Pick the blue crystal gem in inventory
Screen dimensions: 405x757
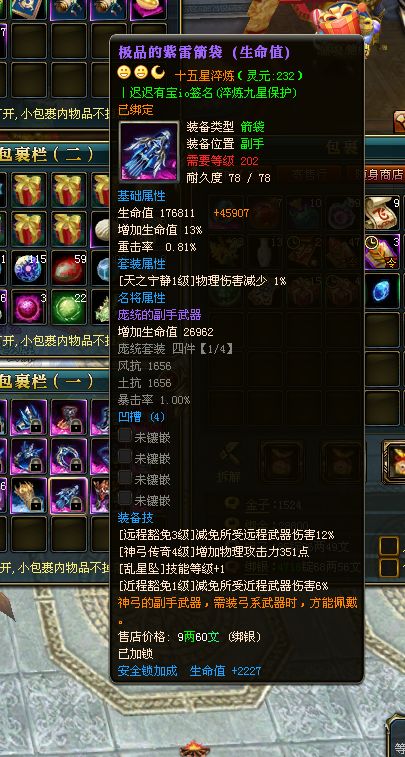[382, 292]
